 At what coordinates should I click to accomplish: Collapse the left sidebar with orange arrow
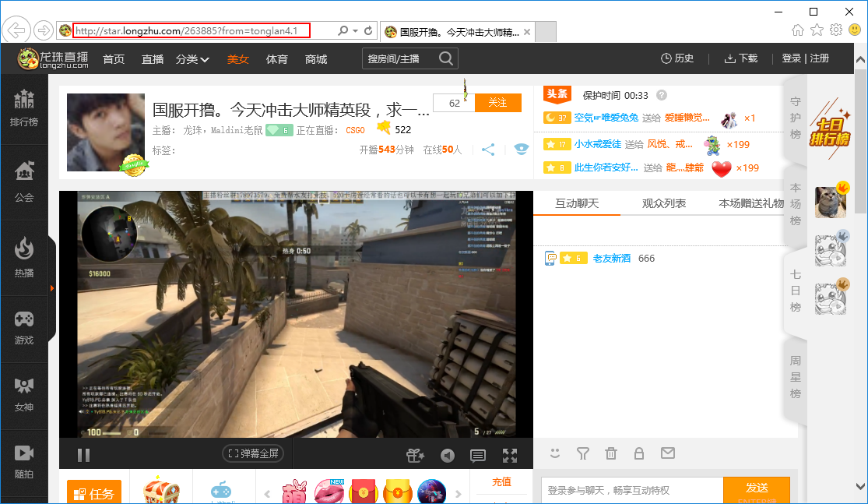52,288
